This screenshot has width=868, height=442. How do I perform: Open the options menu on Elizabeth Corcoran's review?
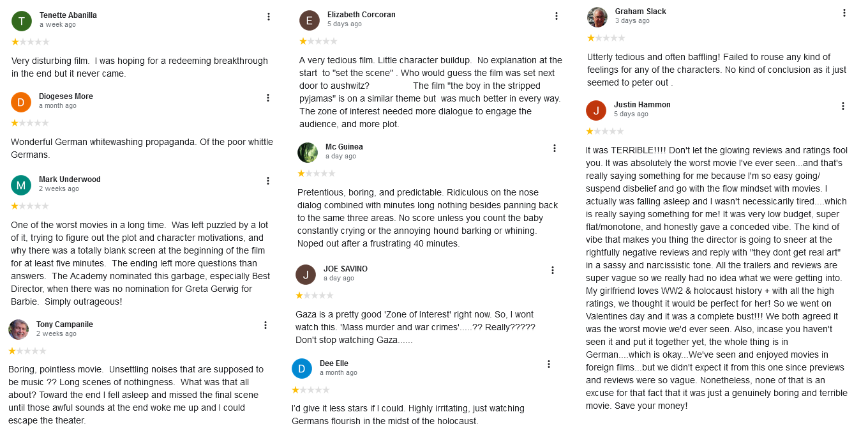[556, 15]
